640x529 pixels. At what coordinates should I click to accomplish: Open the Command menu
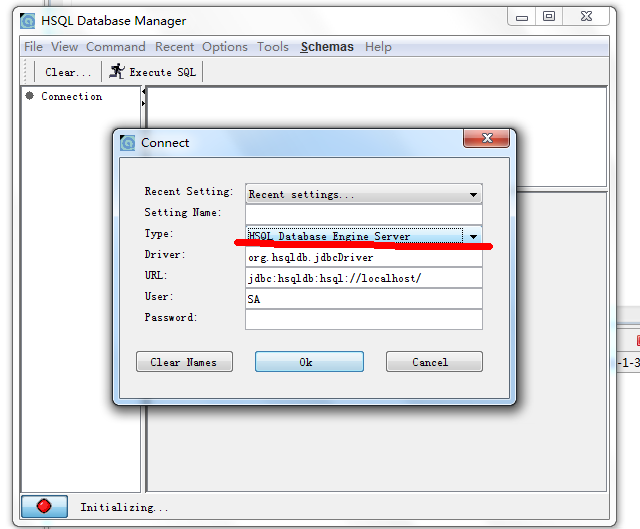point(116,47)
